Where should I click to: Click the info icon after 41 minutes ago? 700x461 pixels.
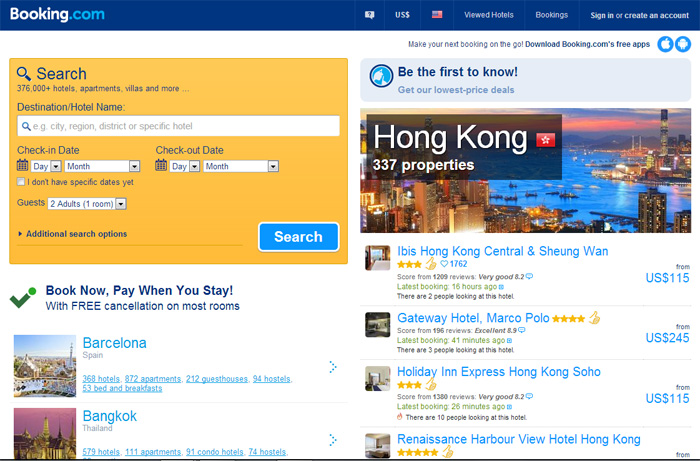coord(509,341)
